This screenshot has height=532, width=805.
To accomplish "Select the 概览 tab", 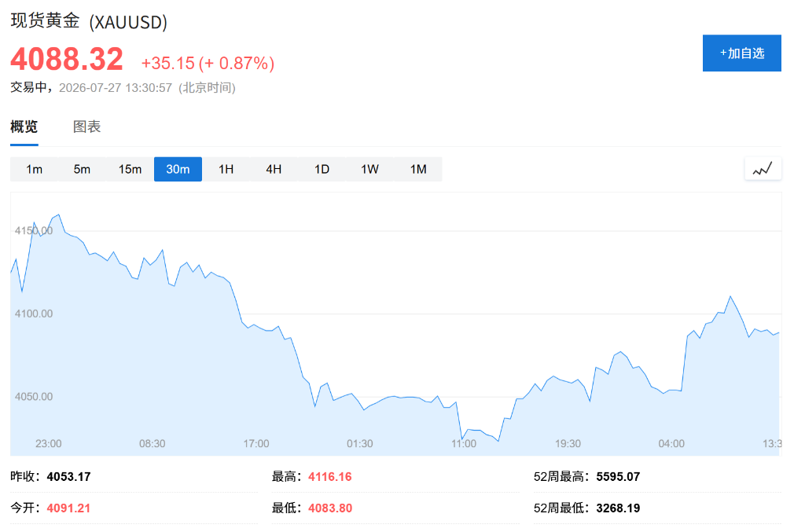I will 24,127.
